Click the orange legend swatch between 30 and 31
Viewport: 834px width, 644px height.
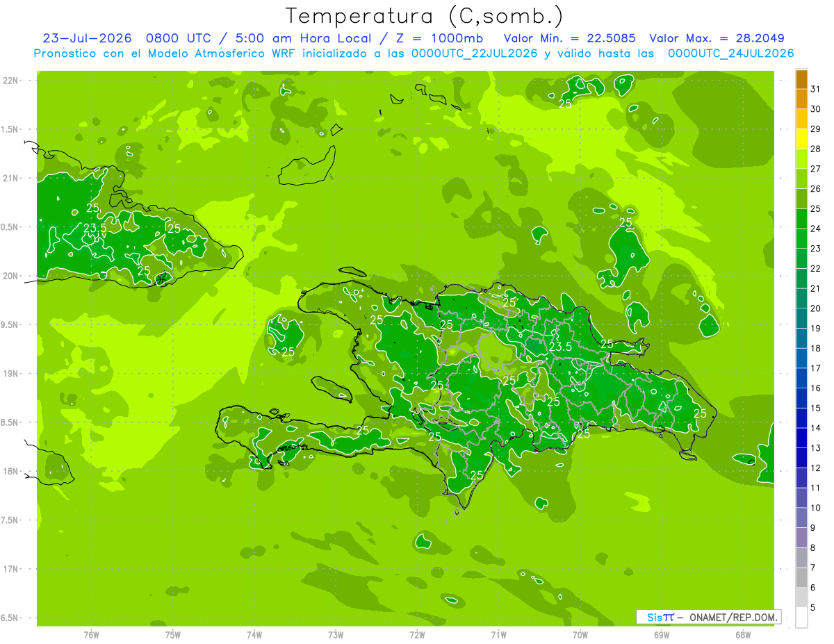tap(801, 99)
